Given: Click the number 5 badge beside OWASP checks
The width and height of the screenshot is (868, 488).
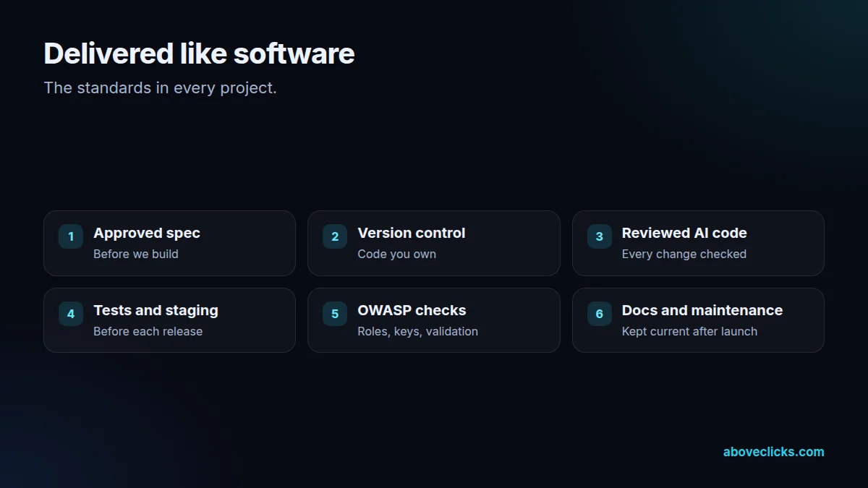Looking at the screenshot, I should 335,314.
